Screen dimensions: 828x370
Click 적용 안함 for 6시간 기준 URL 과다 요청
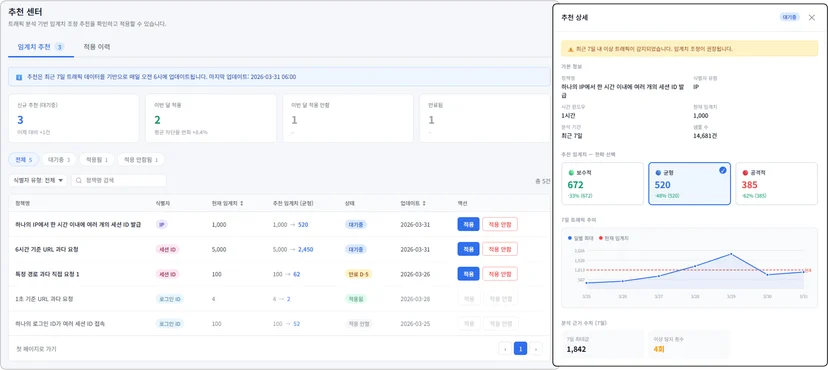click(500, 249)
